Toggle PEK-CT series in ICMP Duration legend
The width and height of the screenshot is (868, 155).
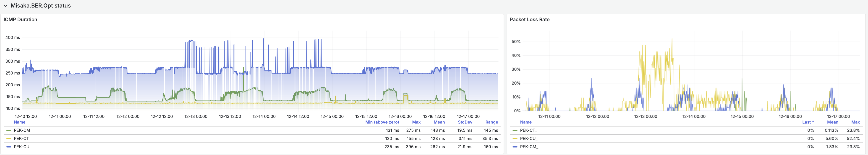(x=21, y=139)
